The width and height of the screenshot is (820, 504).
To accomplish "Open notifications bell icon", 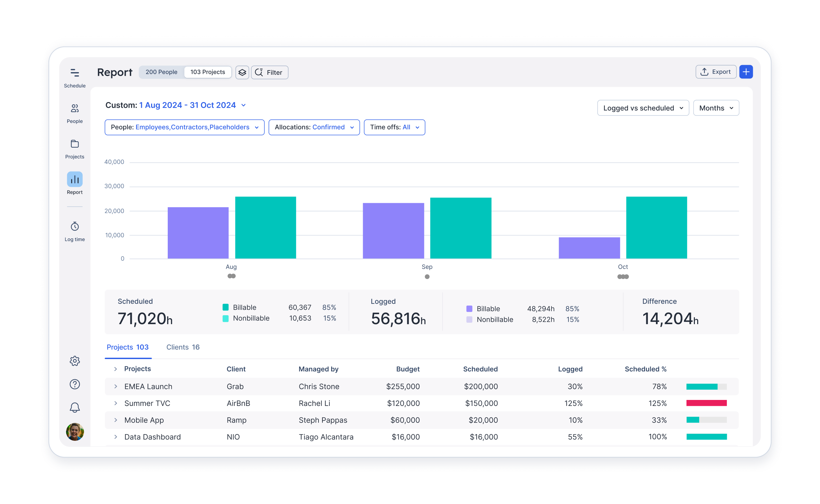I will 75,407.
